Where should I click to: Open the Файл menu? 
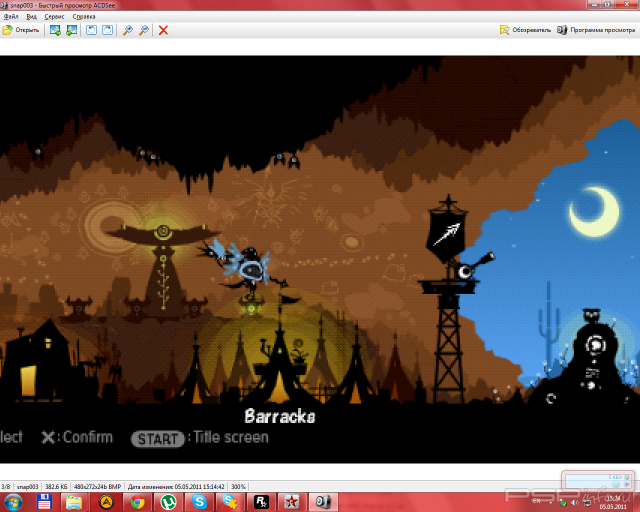[11, 17]
